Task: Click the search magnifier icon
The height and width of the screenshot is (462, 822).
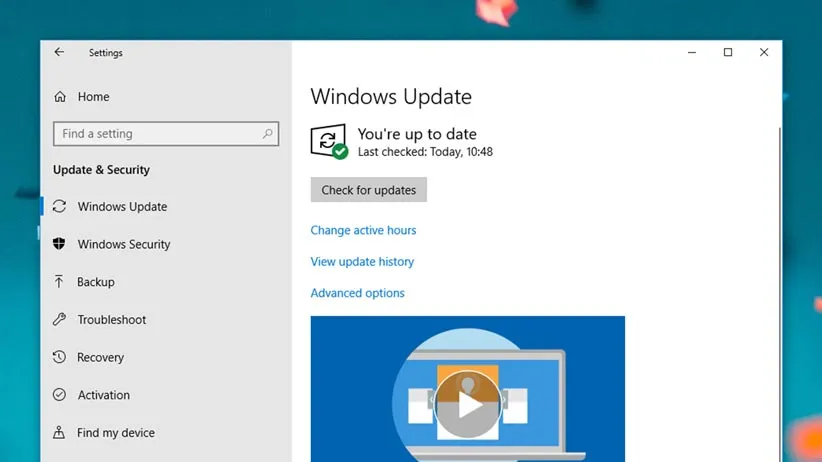Action: pyautogui.click(x=268, y=134)
